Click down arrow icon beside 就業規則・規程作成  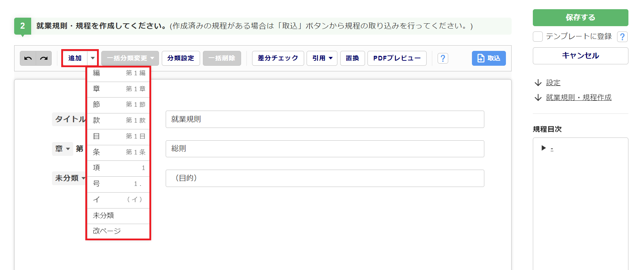coord(538,98)
